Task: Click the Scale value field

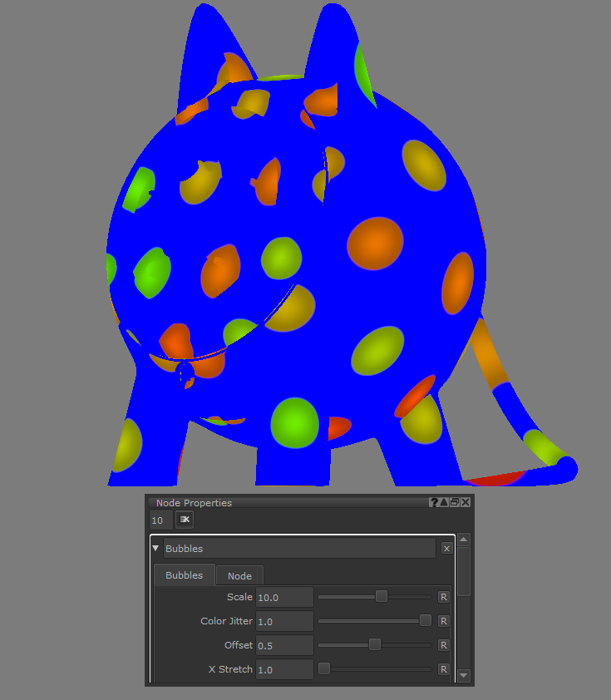Action: (283, 597)
